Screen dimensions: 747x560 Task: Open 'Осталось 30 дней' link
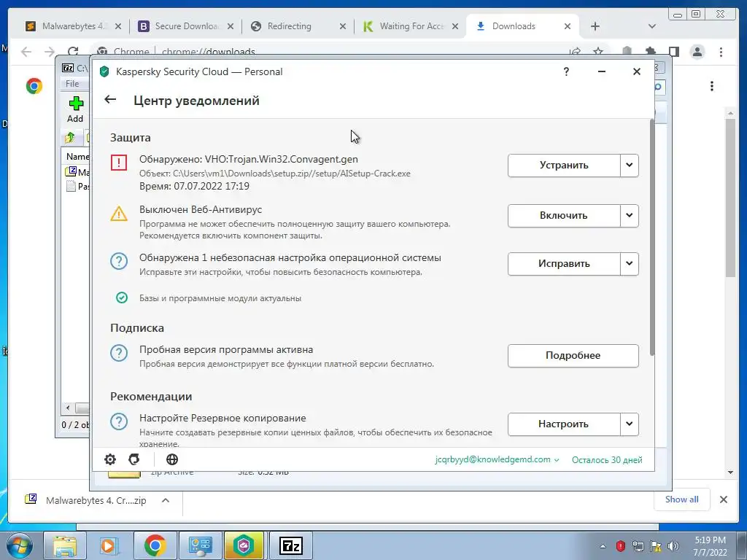607,460
